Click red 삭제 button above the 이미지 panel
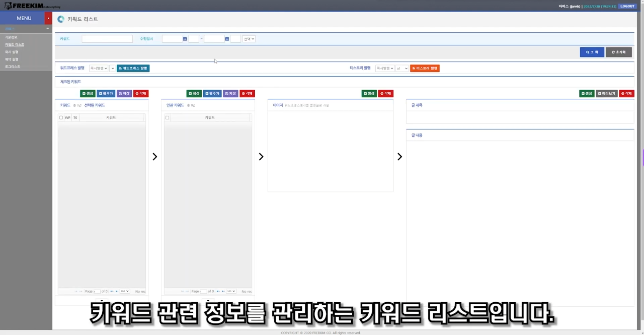Screen dimensions: 644x335 tap(386, 94)
